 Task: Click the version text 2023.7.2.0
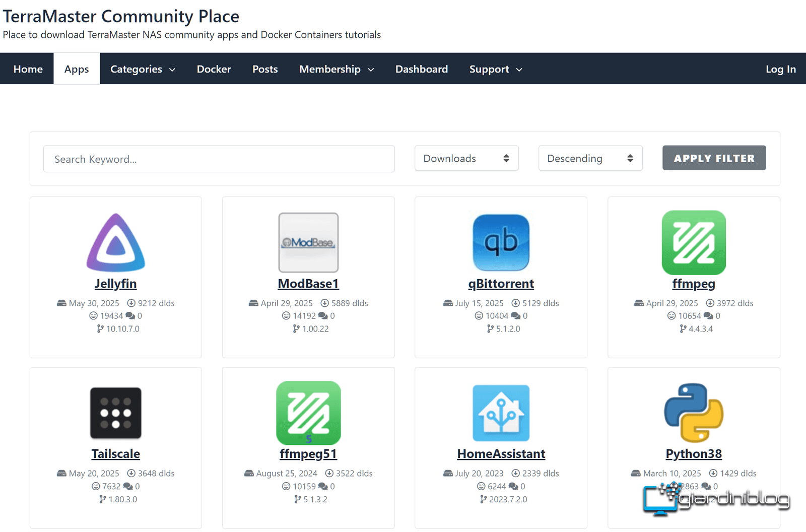coord(508,499)
